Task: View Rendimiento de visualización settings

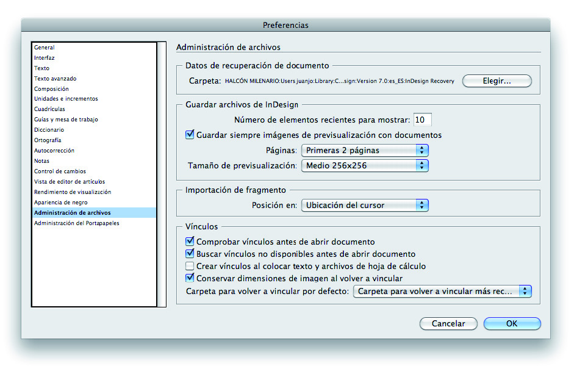Action: click(x=71, y=192)
